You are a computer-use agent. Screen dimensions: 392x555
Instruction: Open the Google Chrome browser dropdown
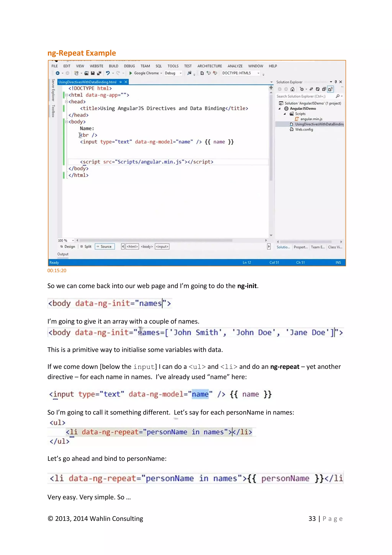[161, 73]
